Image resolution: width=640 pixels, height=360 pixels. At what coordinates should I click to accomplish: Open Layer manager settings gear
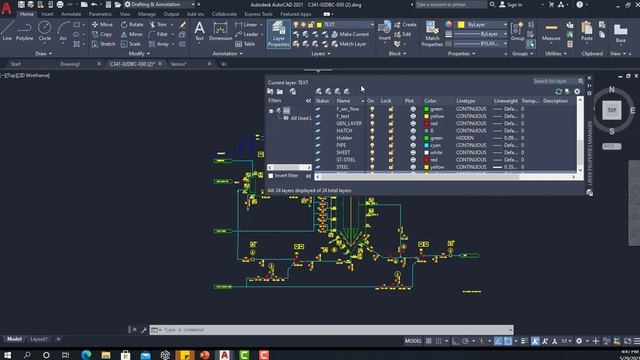(x=577, y=91)
